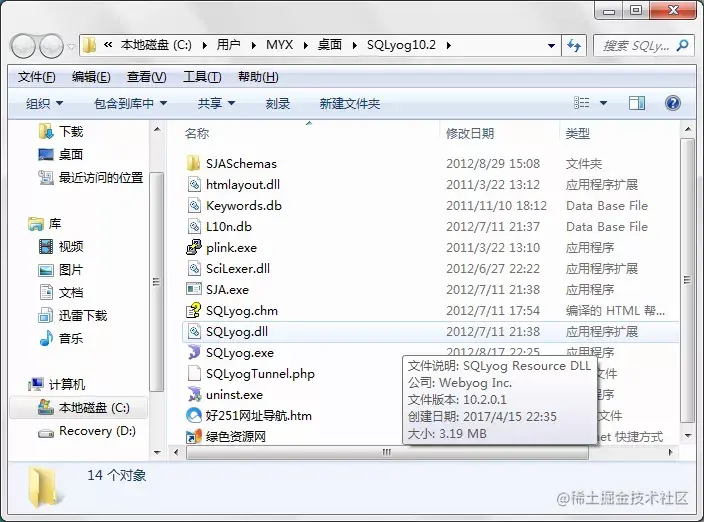Toggle the preview pane icon
Viewport: 704px width, 522px height.
(637, 103)
